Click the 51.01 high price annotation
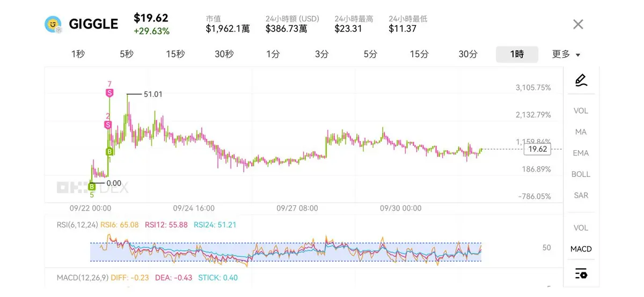644x297 pixels. [153, 94]
